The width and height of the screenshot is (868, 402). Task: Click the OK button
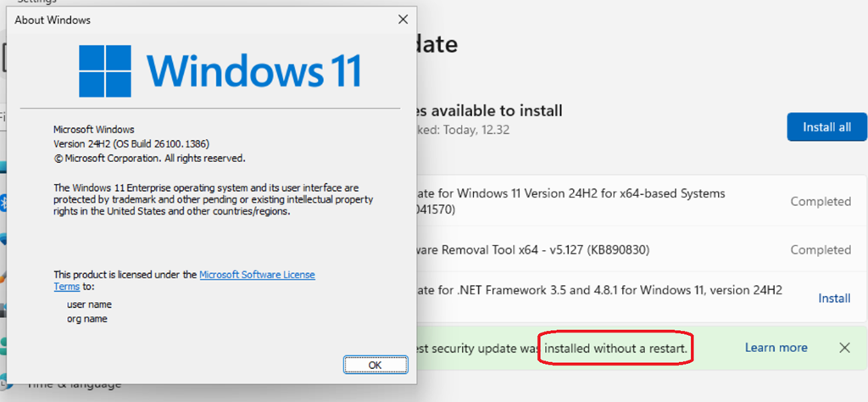(375, 365)
